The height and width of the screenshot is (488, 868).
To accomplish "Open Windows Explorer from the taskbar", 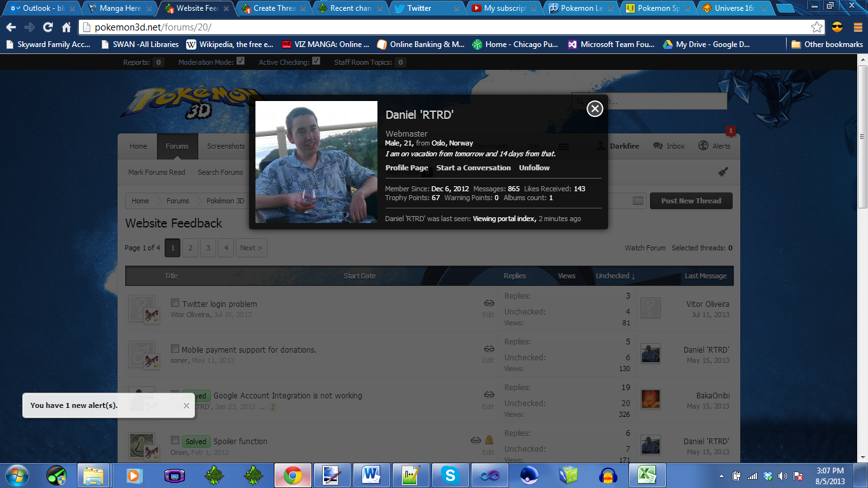I will point(93,475).
